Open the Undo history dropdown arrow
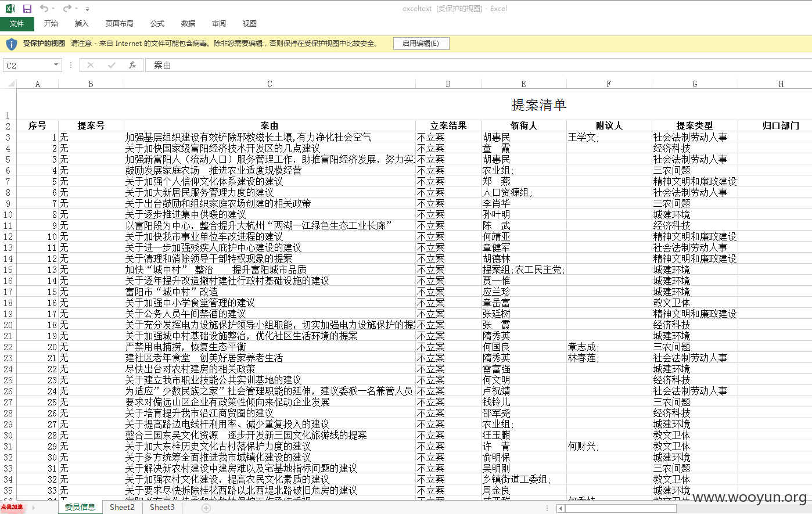Viewport: 812px width, 514px height. [x=53, y=9]
